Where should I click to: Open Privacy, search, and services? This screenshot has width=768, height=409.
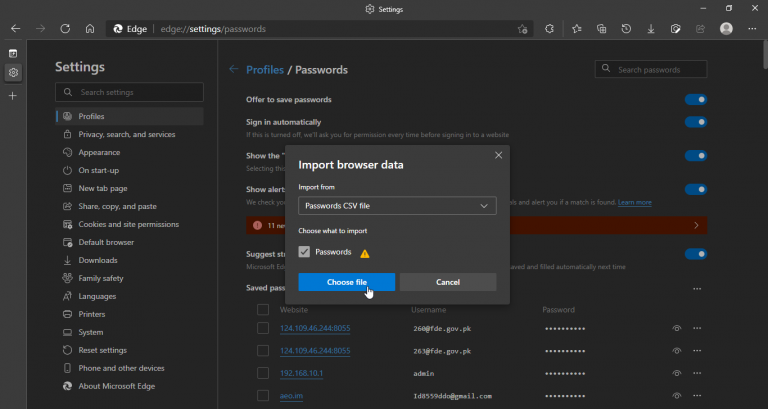129,134
